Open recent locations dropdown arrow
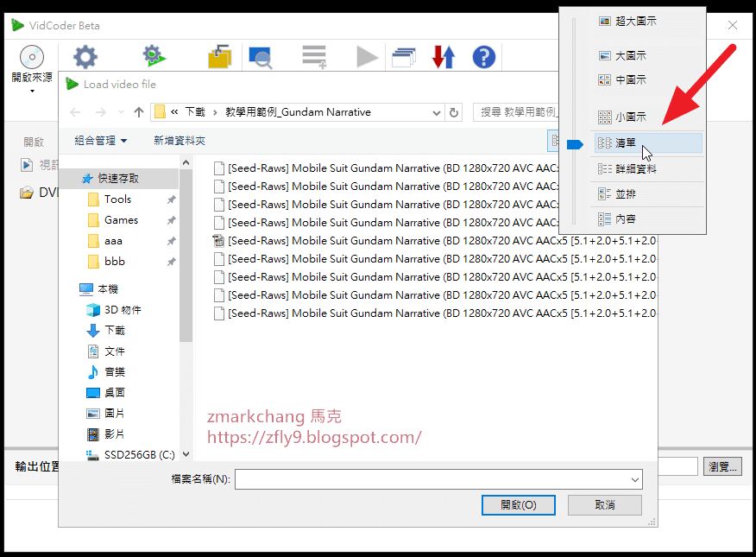Image resolution: width=756 pixels, height=557 pixels. click(x=121, y=112)
